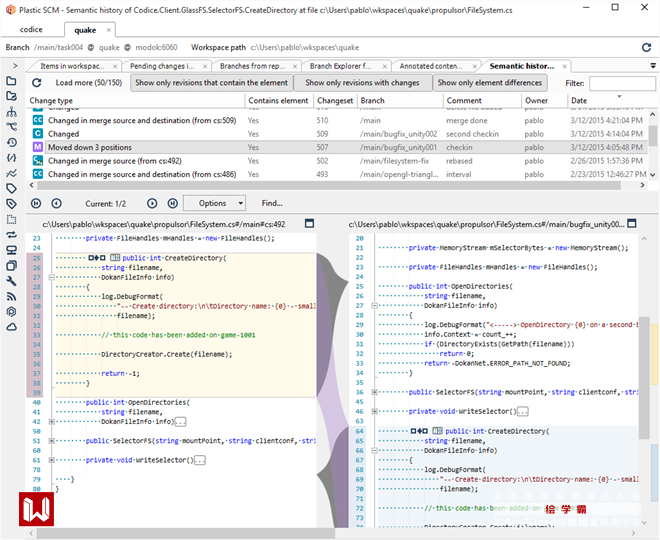Toggle Show only element differences

coord(490,83)
